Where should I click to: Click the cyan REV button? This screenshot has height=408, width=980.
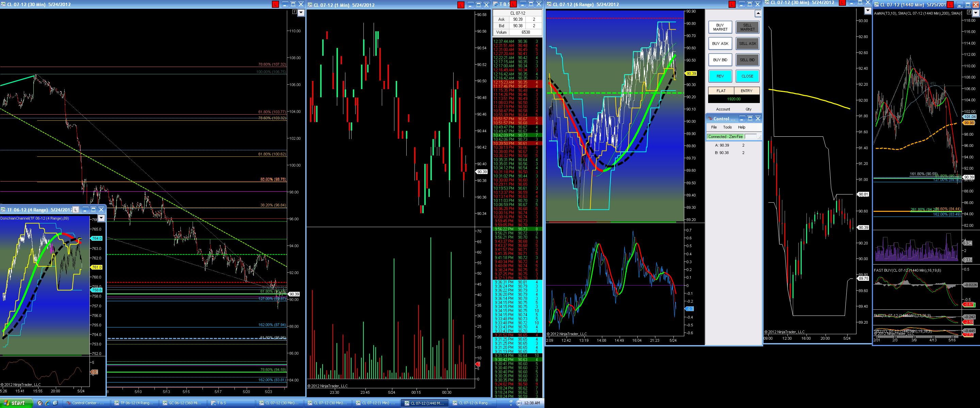click(x=720, y=76)
